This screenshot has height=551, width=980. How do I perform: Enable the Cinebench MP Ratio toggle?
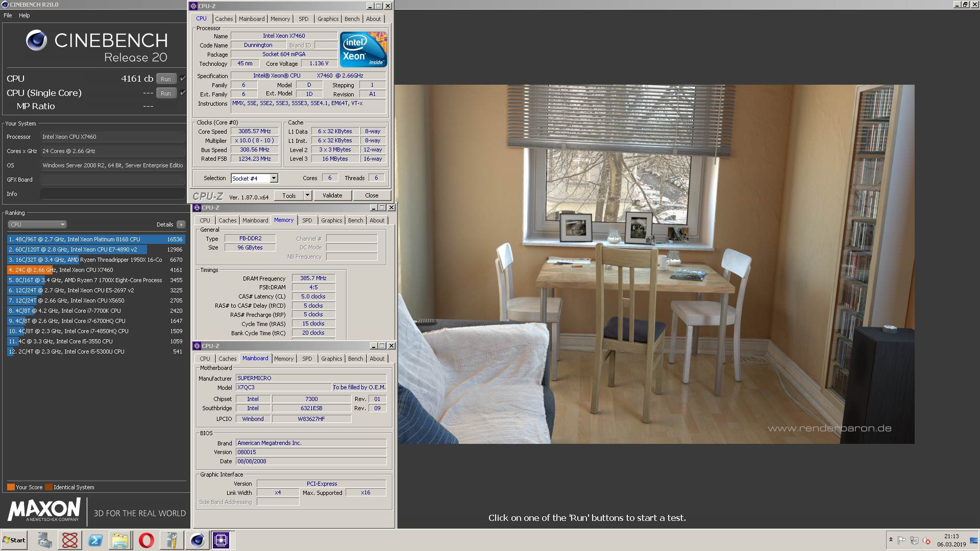tap(183, 106)
